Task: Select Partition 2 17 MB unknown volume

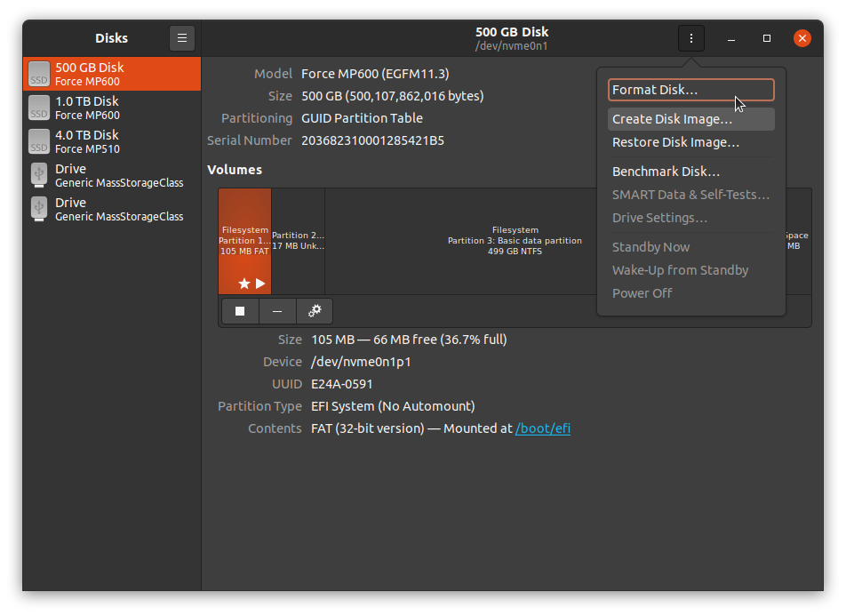Action: tap(298, 240)
